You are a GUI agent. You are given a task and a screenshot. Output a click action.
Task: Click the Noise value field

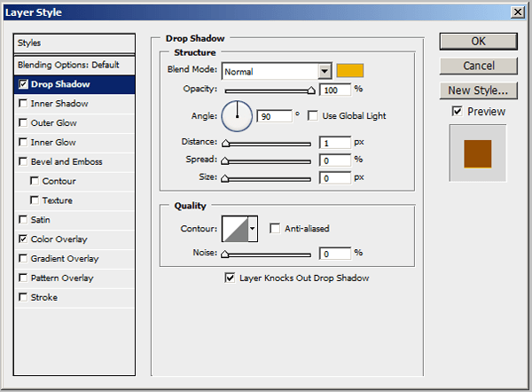(x=335, y=254)
